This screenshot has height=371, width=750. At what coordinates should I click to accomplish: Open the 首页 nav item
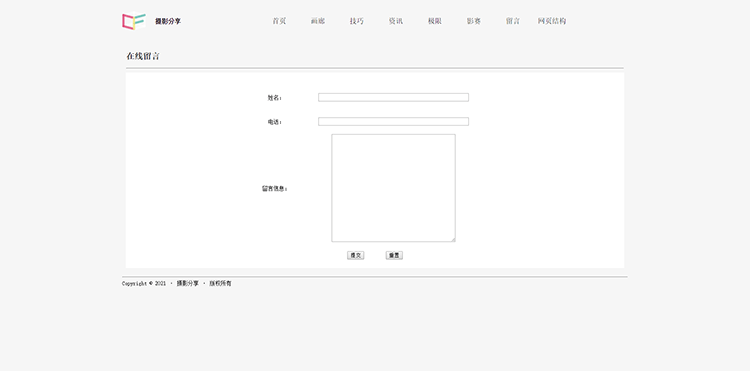click(x=279, y=21)
